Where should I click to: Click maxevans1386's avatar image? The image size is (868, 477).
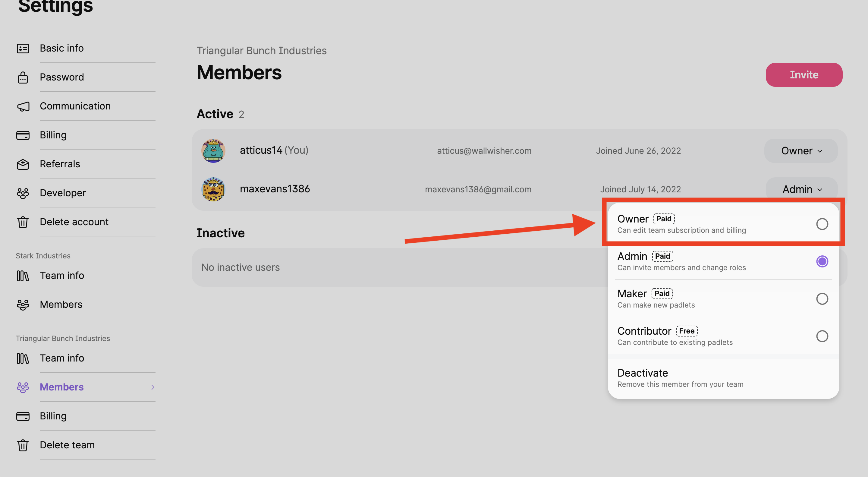coord(213,189)
